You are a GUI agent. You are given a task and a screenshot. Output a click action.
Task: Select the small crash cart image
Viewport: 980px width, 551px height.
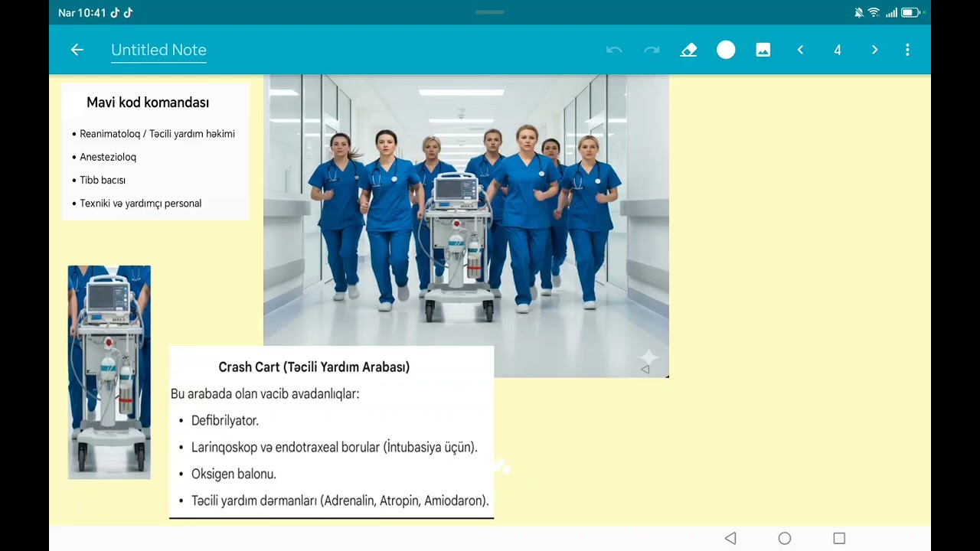109,372
